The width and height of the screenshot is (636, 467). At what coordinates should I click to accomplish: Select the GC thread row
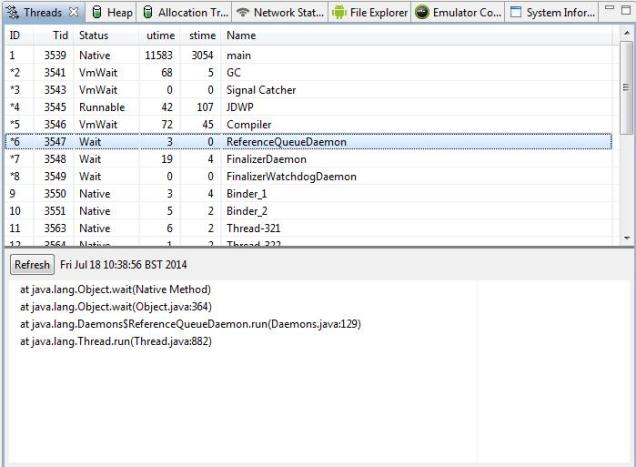308,73
